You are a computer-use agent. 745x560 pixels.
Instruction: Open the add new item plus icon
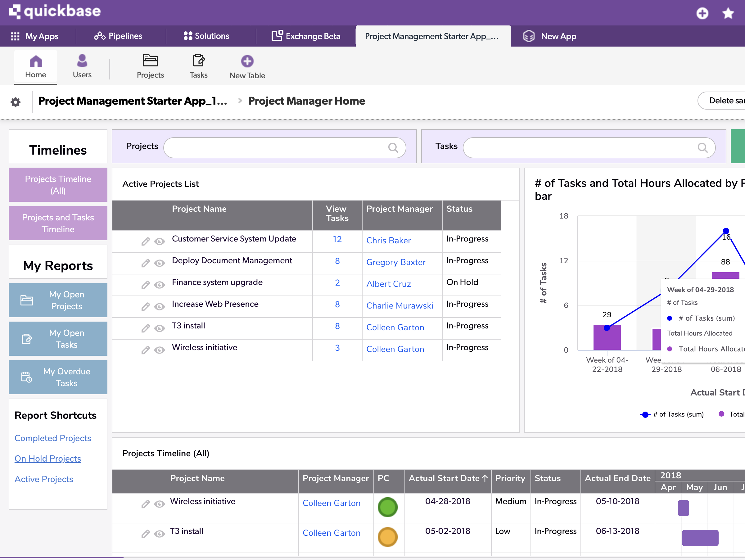pyautogui.click(x=702, y=13)
